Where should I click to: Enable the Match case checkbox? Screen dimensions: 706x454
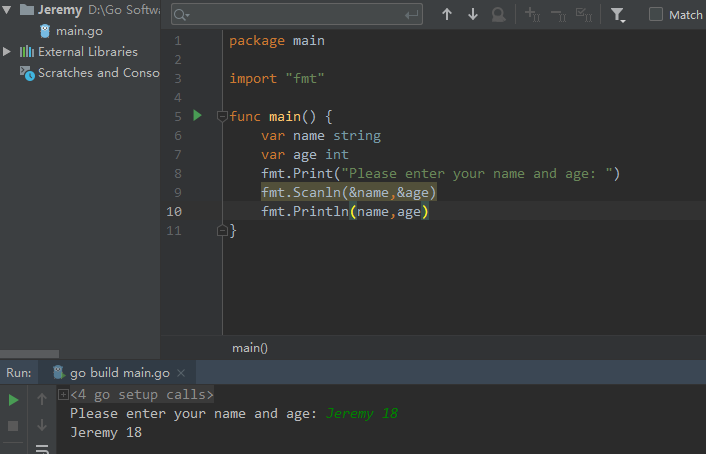656,14
